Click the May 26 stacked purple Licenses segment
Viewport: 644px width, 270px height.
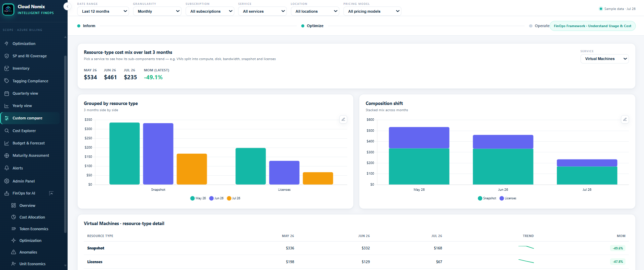419,138
